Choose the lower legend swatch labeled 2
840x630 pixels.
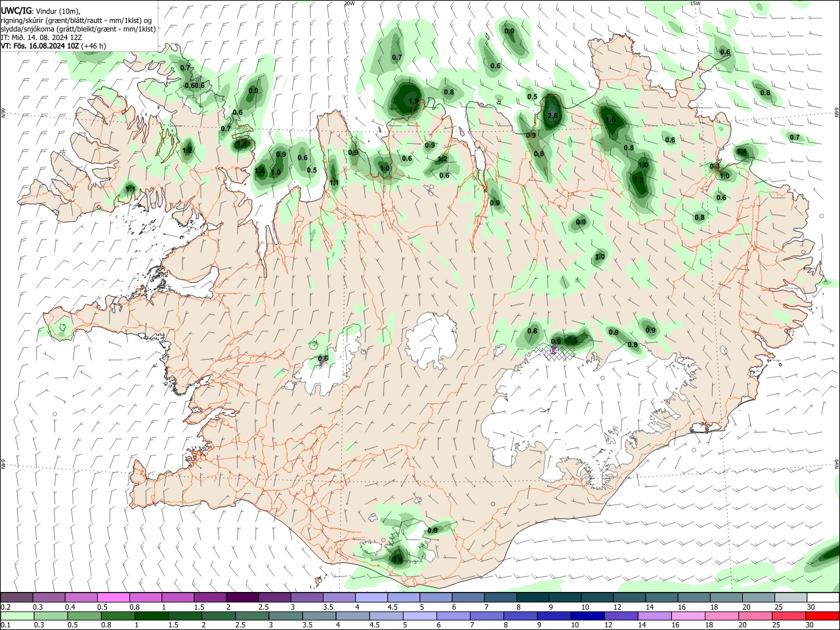[x=219, y=616]
